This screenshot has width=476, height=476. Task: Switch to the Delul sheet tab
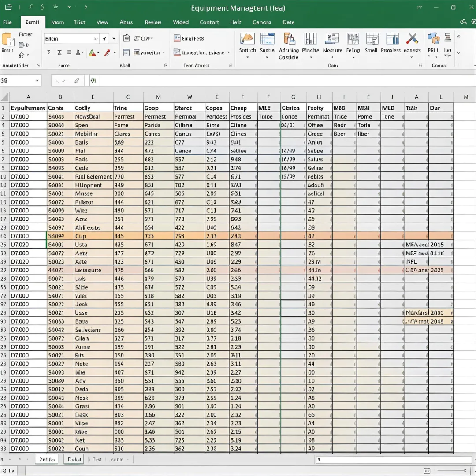[74, 459]
